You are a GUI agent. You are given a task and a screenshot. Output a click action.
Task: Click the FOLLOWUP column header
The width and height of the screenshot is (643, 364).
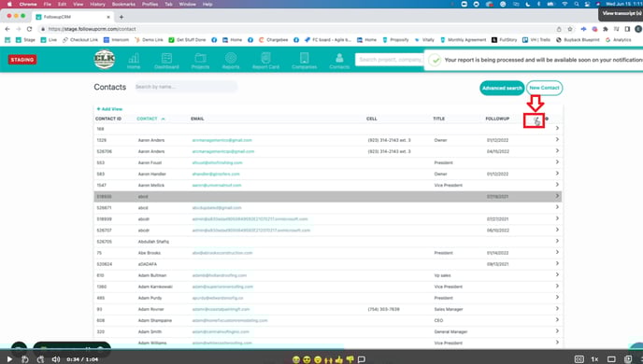point(497,119)
